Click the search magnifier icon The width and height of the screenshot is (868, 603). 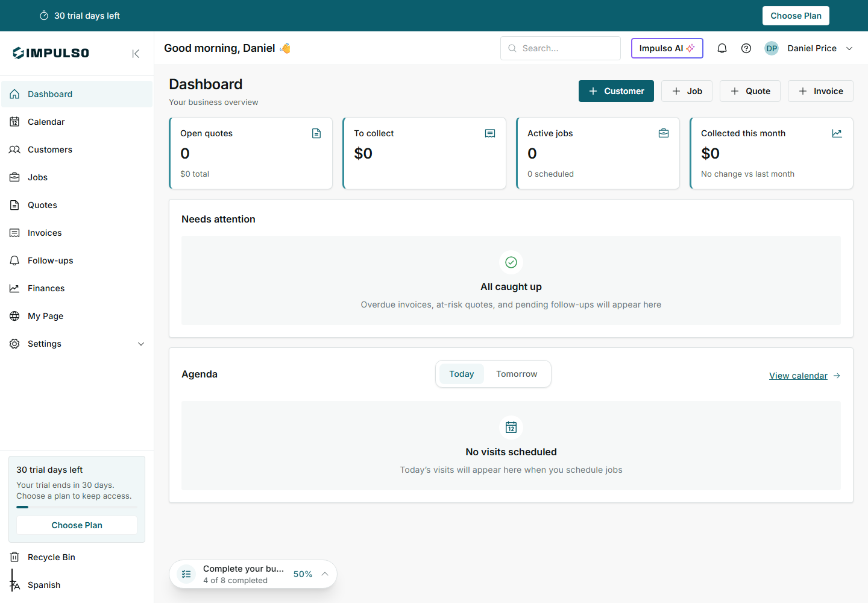(512, 48)
